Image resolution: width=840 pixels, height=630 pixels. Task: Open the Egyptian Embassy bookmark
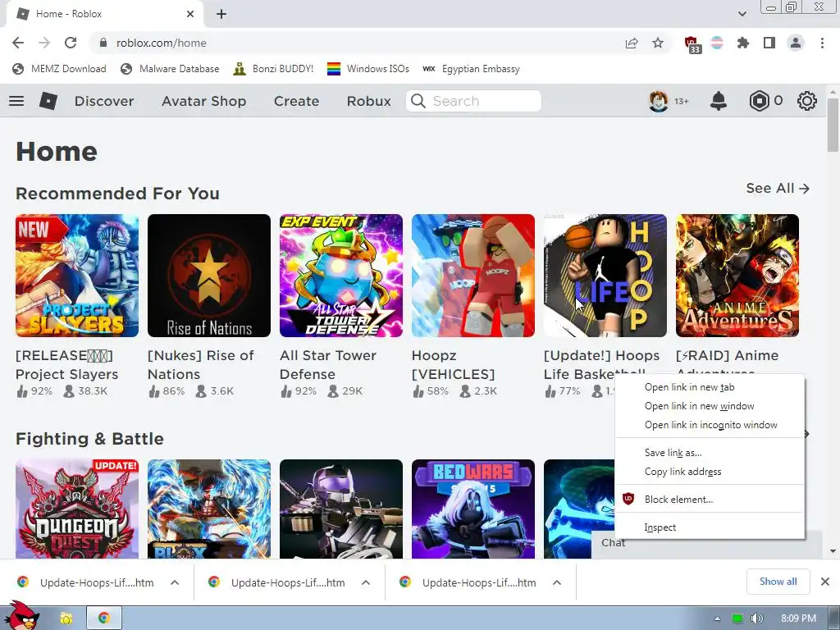(472, 69)
